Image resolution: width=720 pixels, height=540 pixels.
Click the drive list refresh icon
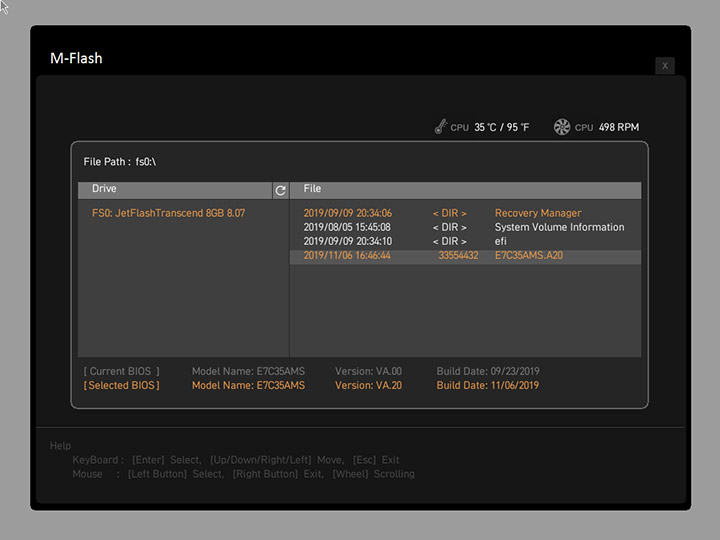tap(280, 190)
